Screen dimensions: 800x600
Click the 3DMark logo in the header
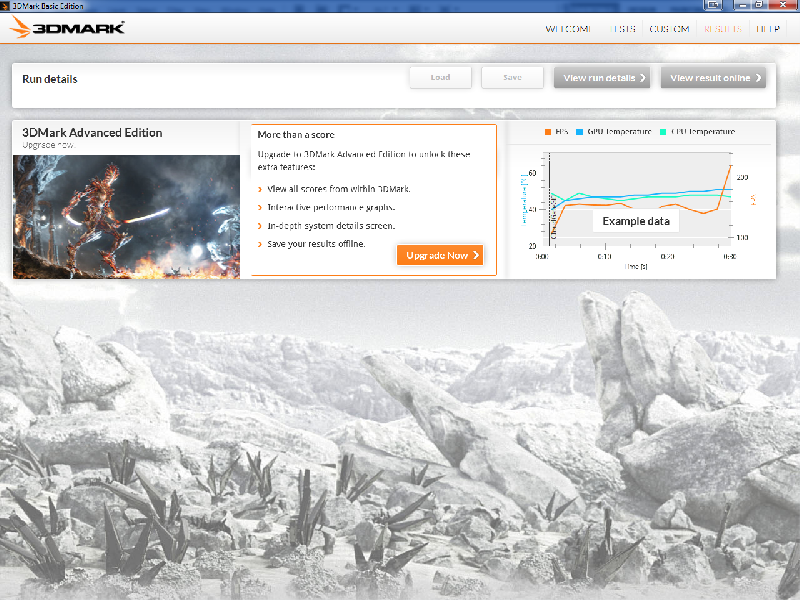(x=67, y=27)
